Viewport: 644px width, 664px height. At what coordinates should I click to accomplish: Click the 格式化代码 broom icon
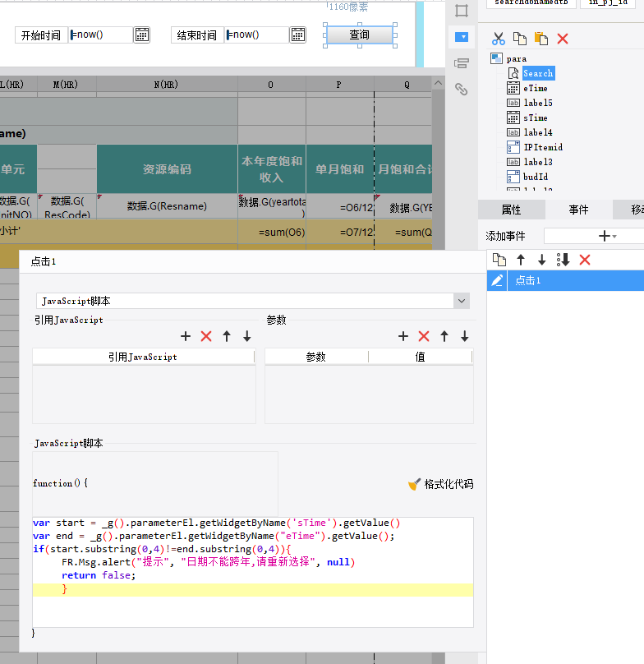[x=414, y=484]
